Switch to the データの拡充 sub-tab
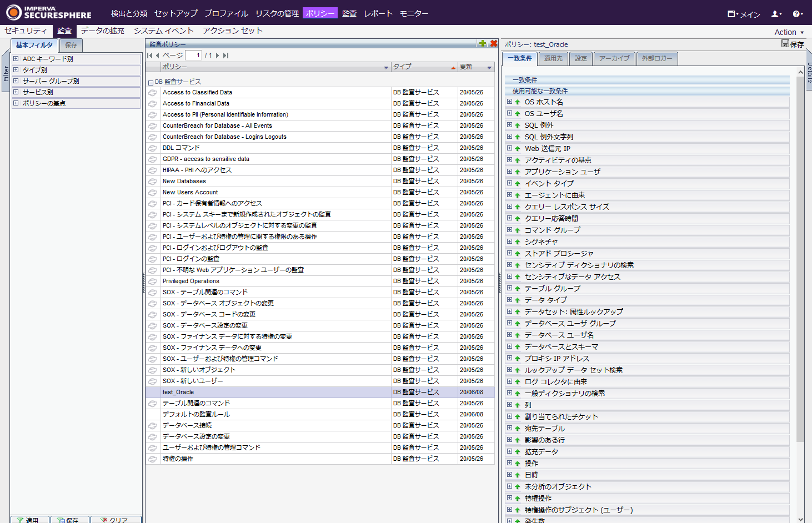The width and height of the screenshot is (812, 523). 102,31
